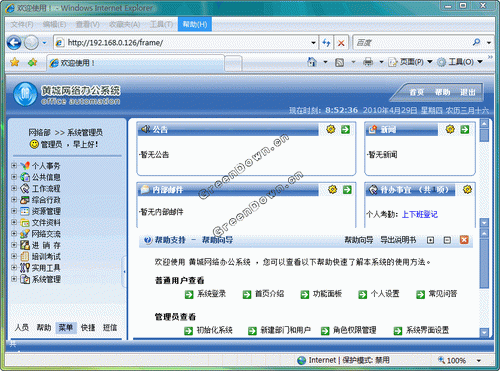Open the 上下班登记 link
The image size is (500, 371).
[x=420, y=214]
